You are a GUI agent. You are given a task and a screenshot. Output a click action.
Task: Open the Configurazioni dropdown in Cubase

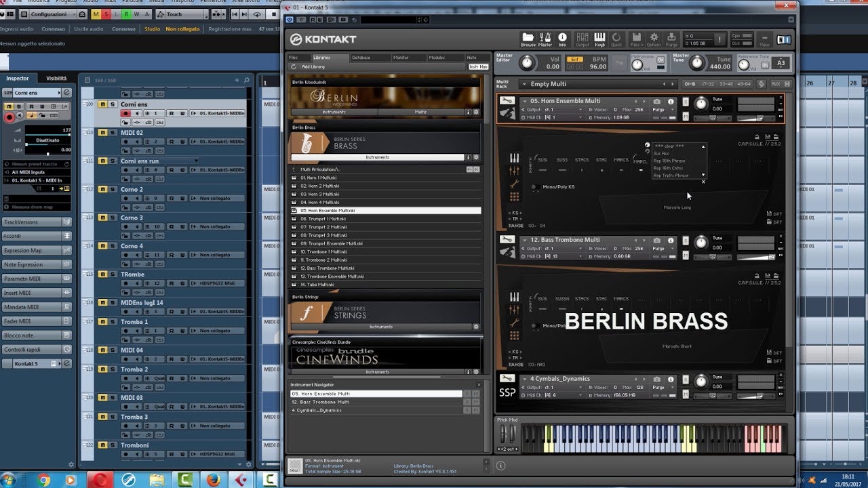52,14
